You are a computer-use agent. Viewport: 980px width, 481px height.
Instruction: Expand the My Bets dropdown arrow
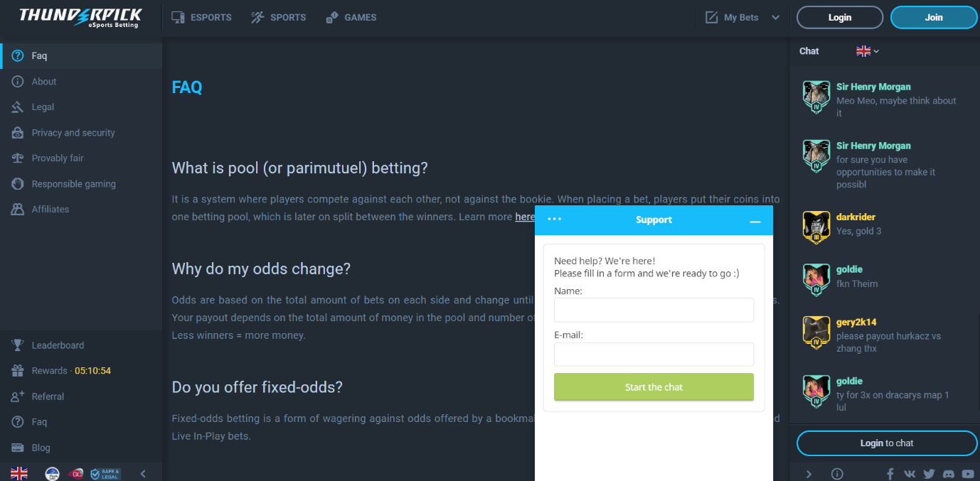click(x=775, y=18)
